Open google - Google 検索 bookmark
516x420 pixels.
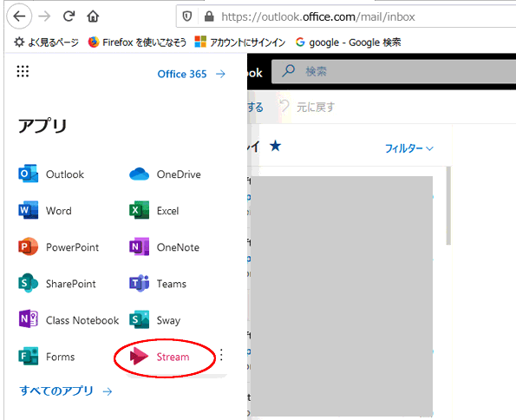(x=348, y=43)
